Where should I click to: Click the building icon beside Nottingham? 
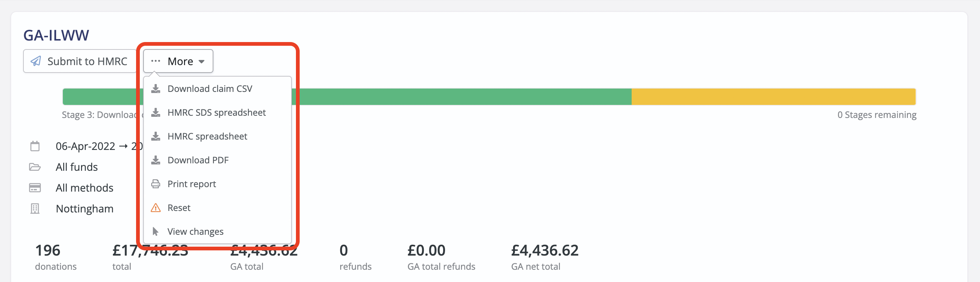[x=35, y=209]
